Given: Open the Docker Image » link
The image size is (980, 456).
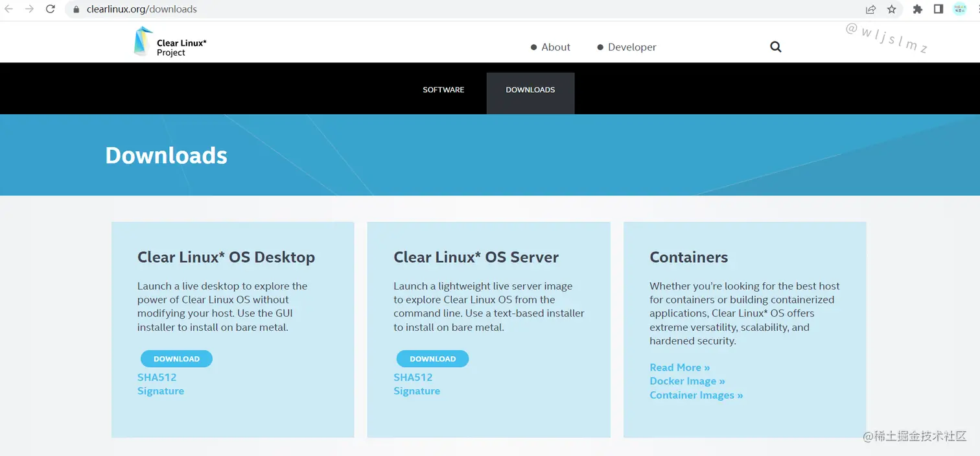Looking at the screenshot, I should tap(687, 381).
